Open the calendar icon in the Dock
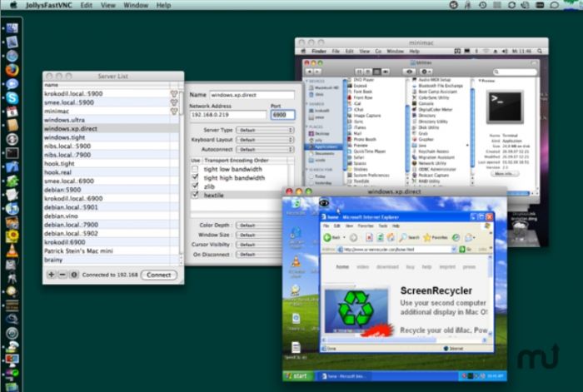583x392 pixels. click(12, 112)
